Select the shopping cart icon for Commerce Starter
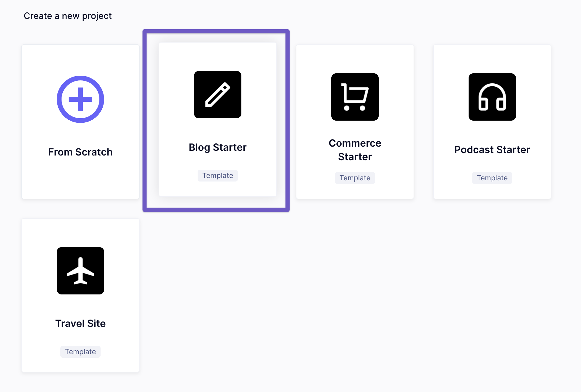The width and height of the screenshot is (581, 392). pyautogui.click(x=355, y=97)
